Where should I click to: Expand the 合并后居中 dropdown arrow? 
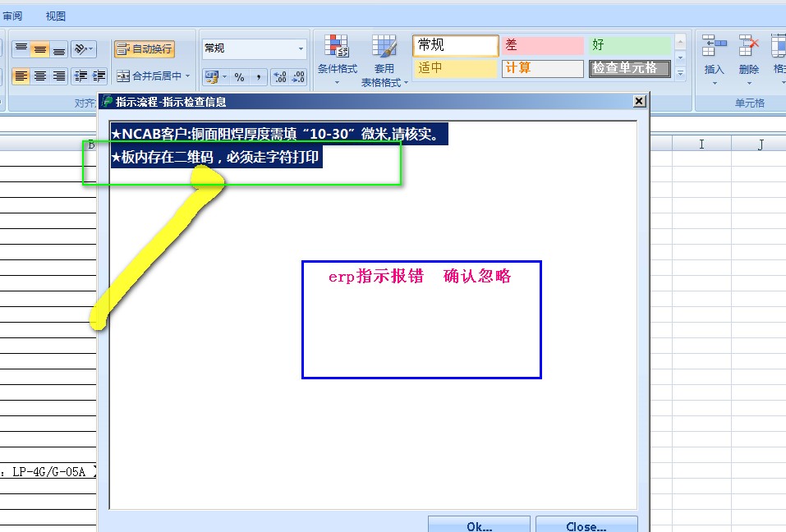pyautogui.click(x=188, y=76)
